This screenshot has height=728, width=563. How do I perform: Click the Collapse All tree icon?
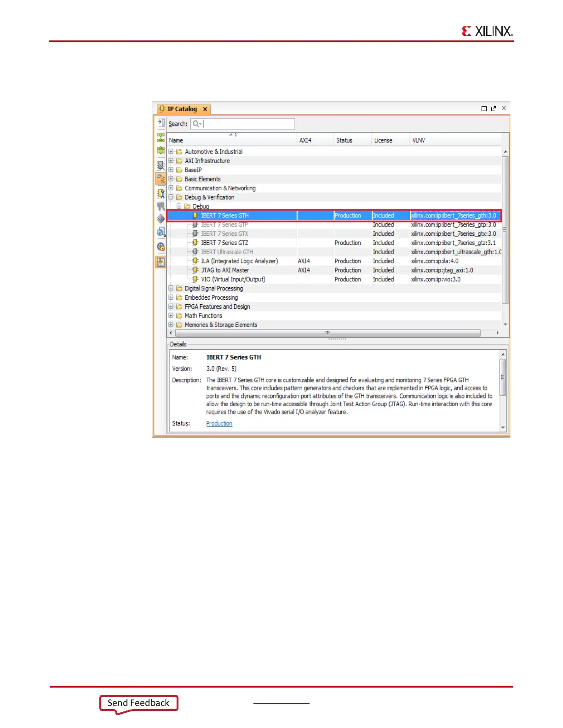(161, 137)
